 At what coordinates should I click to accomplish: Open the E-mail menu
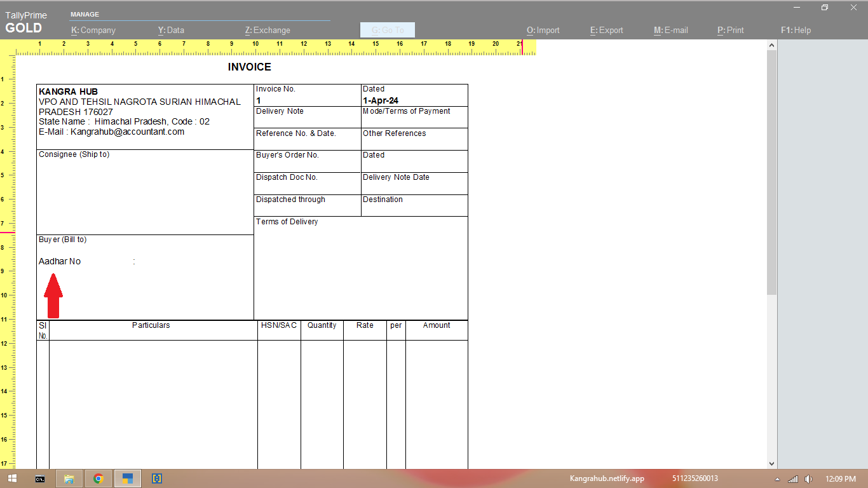click(671, 30)
